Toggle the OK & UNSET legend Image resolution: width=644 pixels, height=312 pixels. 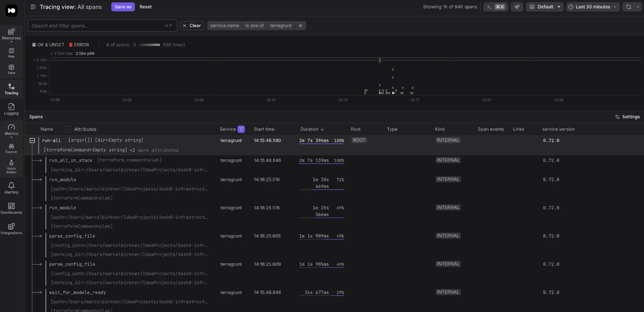48,45
